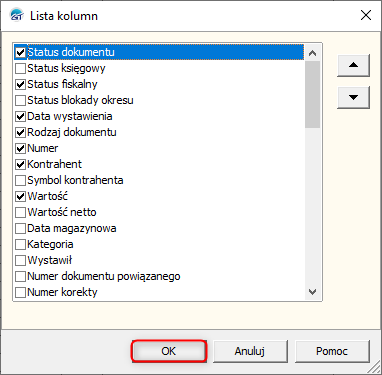Screen dimensions: 382x375
Task: Click the list scrollbar up arrow
Action: pos(312,53)
